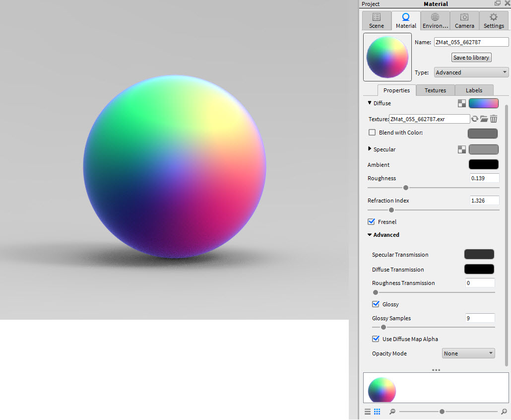Viewport: 511px width, 420px height.
Task: Click the Diffuse texture checker icon
Action: pyautogui.click(x=462, y=103)
